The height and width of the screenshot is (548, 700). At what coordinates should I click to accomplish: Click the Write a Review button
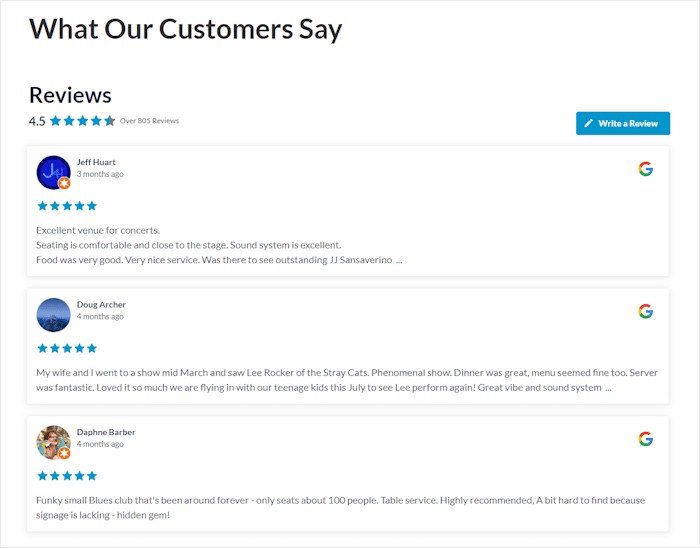pyautogui.click(x=622, y=123)
